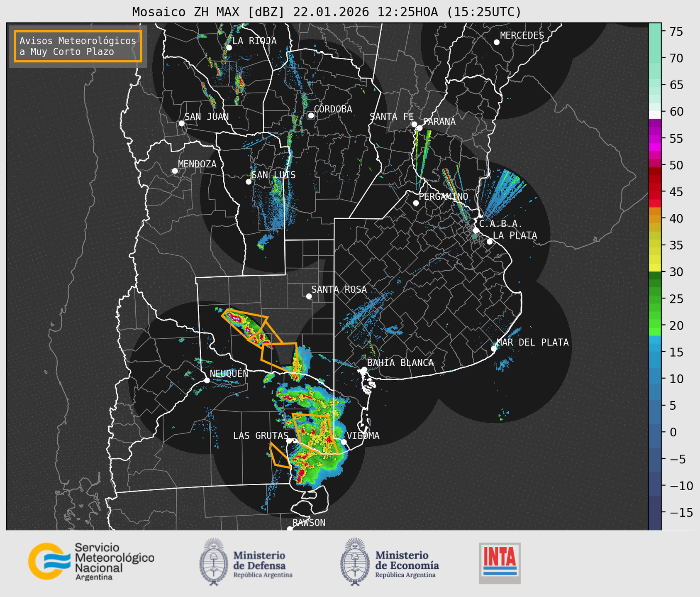Screen dimensions: 700x597
Task: Click the Avisos Meteorológicos legend box
Action: pos(78,46)
